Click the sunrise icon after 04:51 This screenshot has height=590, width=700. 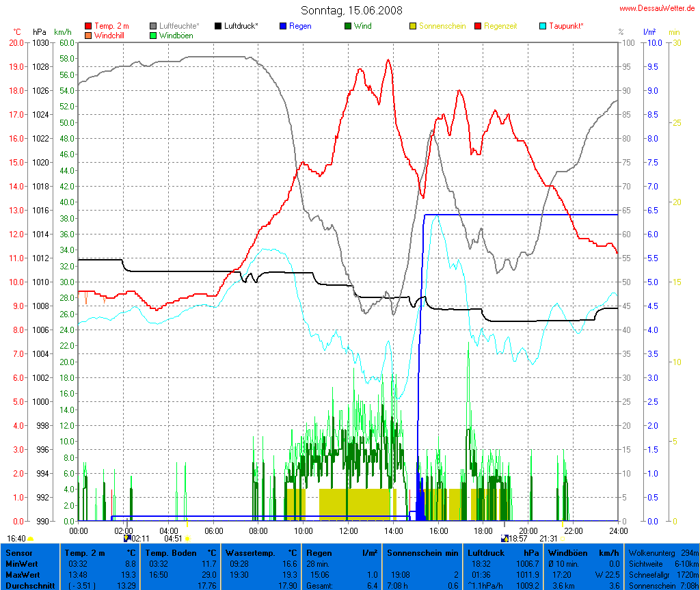pos(188,539)
